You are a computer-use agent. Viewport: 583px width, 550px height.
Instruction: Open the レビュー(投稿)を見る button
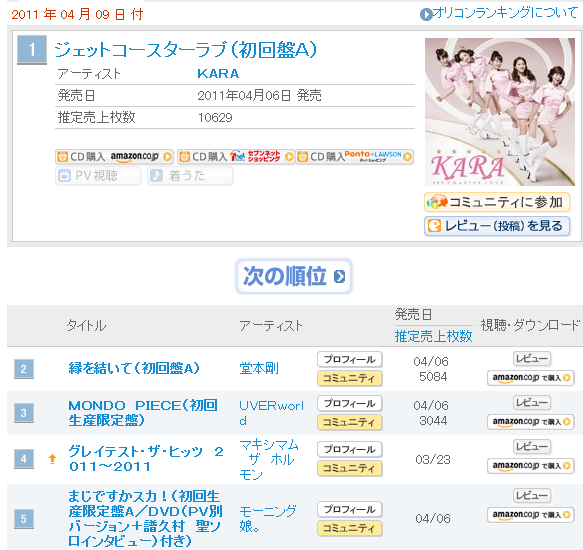click(x=497, y=226)
